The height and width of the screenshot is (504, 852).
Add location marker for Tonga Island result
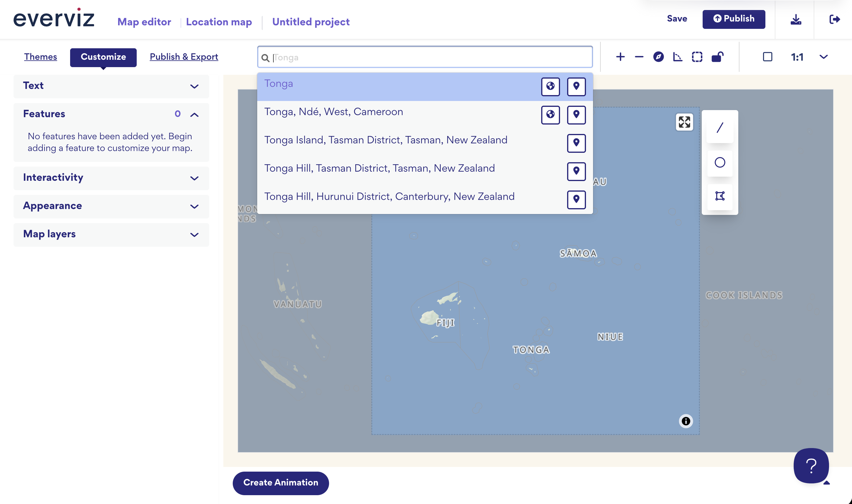point(576,143)
